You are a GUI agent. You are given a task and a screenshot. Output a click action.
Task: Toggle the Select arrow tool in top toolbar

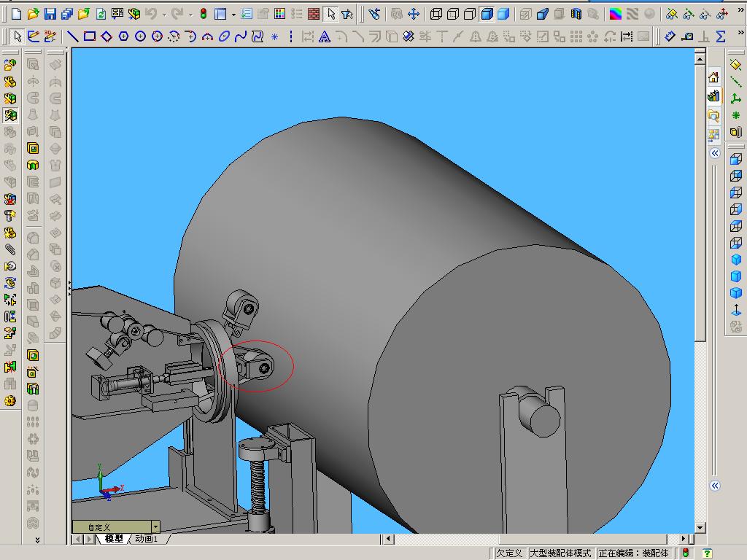[330, 15]
